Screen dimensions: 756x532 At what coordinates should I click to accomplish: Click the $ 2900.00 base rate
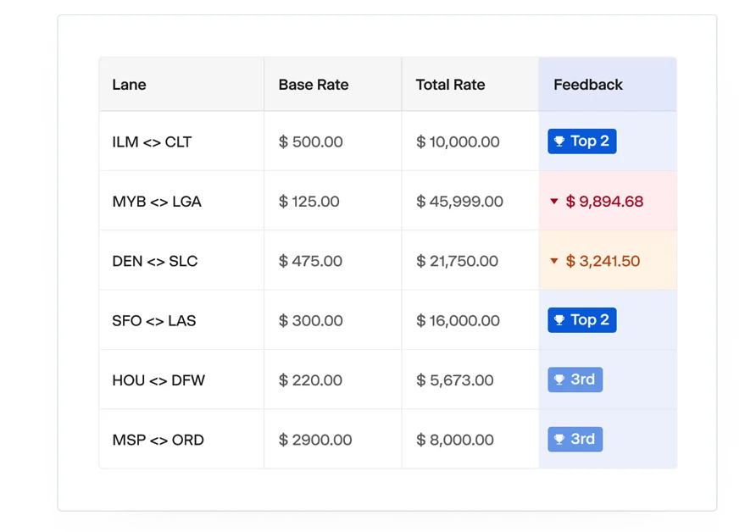315,440
